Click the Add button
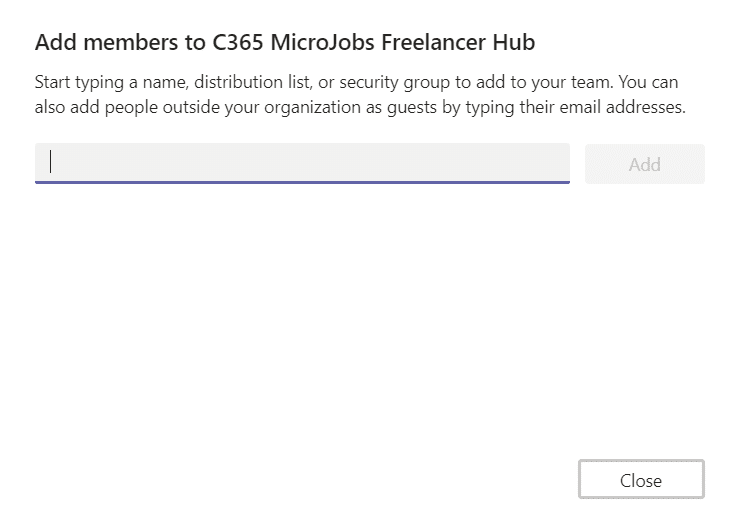 [x=645, y=164]
